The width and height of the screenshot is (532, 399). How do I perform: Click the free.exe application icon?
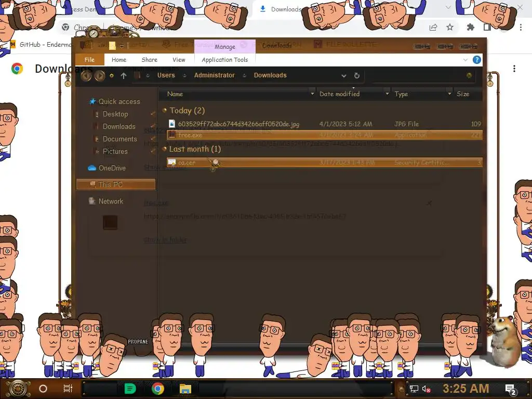[x=172, y=135]
